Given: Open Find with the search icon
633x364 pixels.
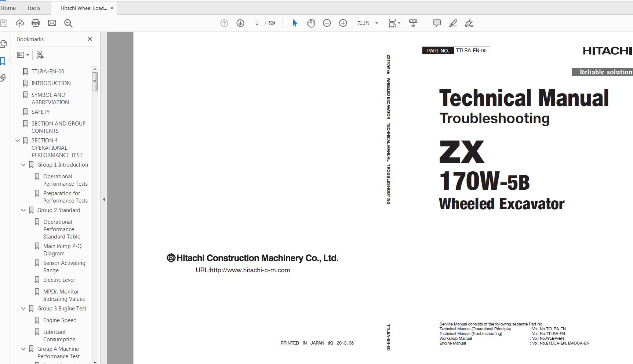Looking at the screenshot, I should click(x=68, y=23).
